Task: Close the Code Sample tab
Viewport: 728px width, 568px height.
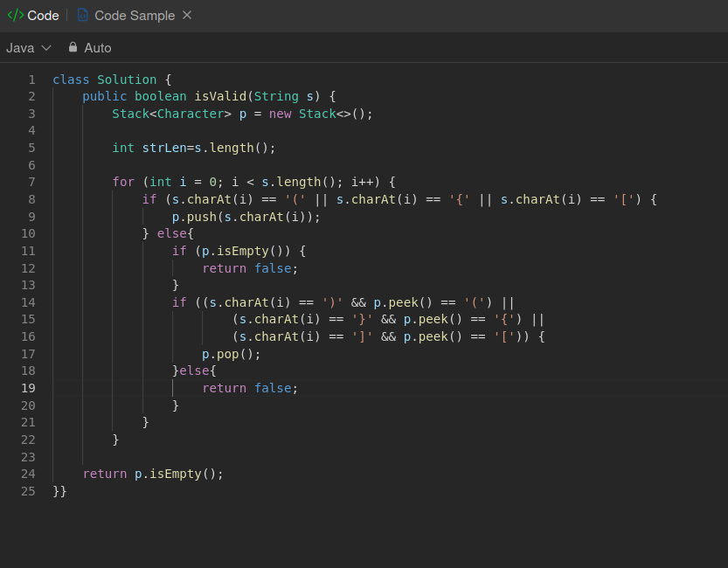Action: coord(187,16)
